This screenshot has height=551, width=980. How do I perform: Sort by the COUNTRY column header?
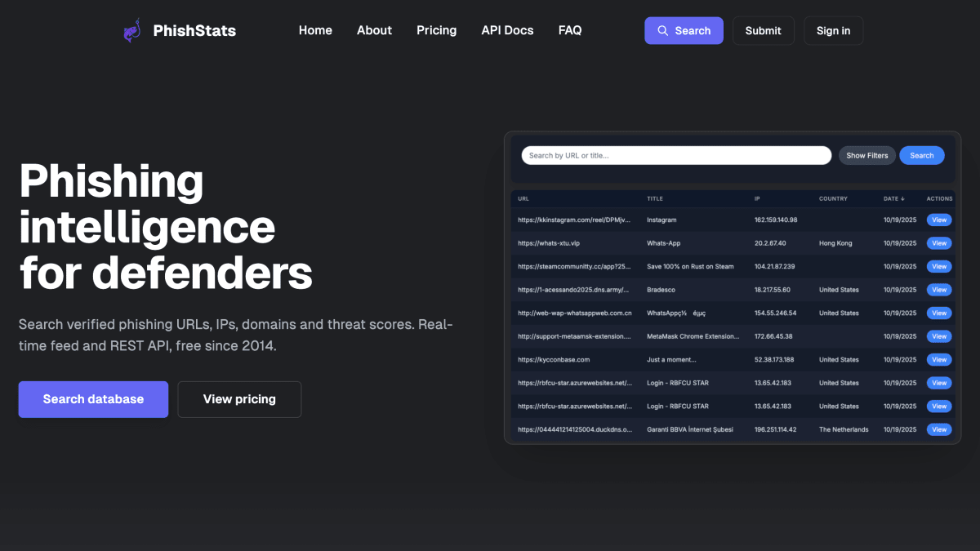point(833,198)
